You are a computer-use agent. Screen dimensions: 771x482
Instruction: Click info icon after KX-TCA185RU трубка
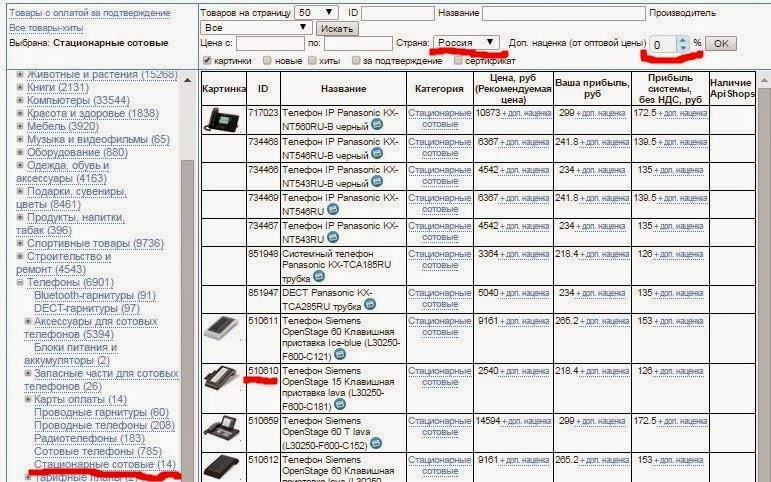tap(319, 276)
